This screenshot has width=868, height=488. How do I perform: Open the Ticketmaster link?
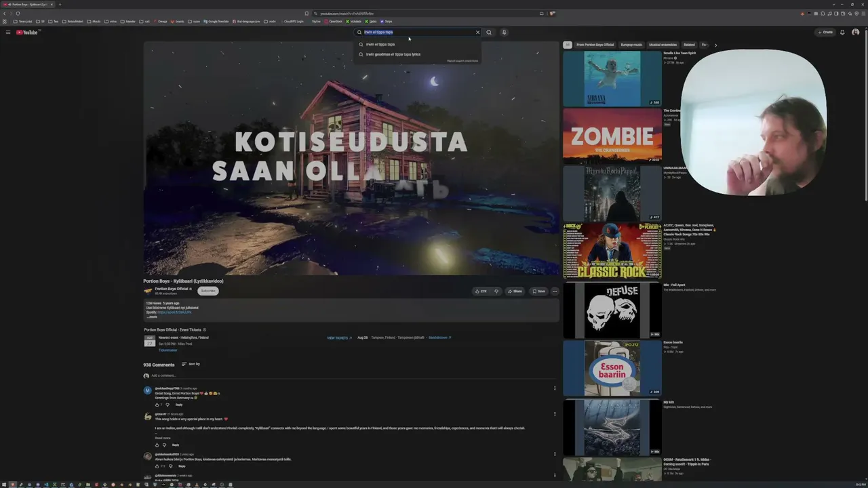tap(167, 350)
